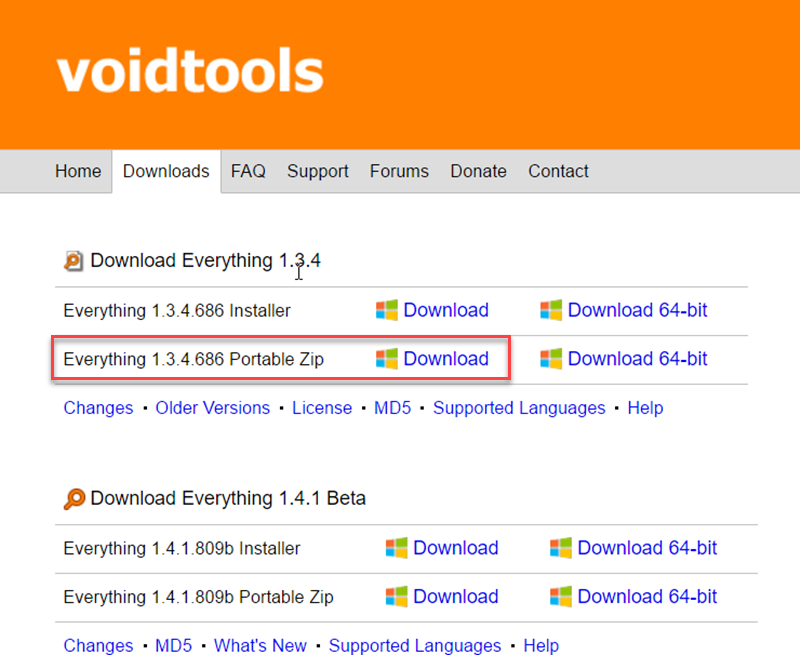Open the License link

click(x=322, y=408)
